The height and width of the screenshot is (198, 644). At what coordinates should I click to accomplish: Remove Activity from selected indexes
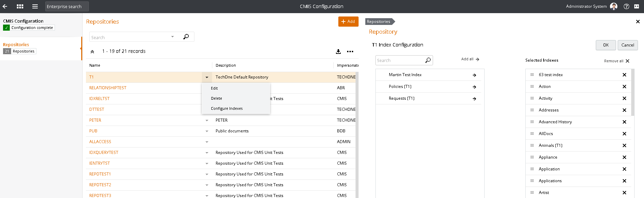pos(624,98)
